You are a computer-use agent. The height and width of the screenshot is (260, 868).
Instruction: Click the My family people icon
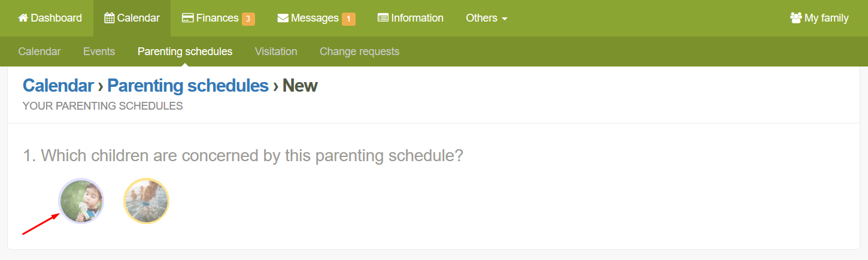(x=796, y=18)
